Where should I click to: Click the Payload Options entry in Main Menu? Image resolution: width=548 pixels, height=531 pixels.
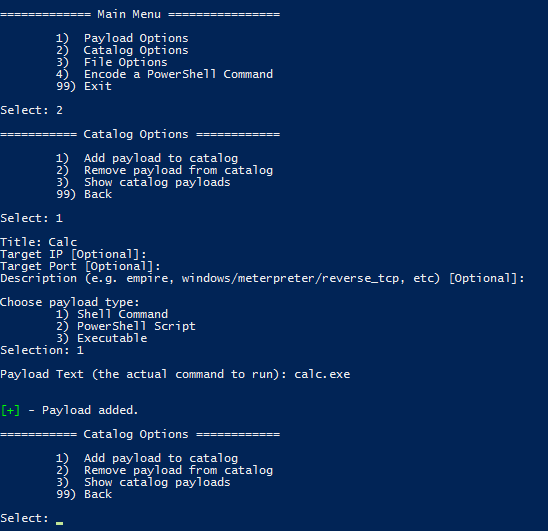(x=122, y=38)
